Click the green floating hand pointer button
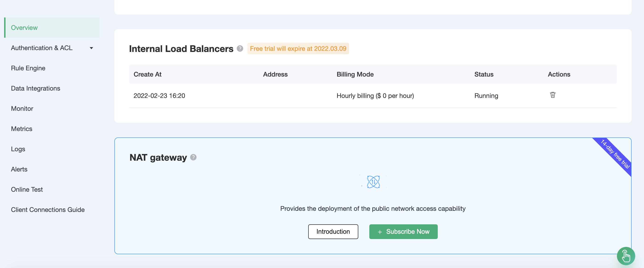This screenshot has height=268, width=644. coord(626,256)
